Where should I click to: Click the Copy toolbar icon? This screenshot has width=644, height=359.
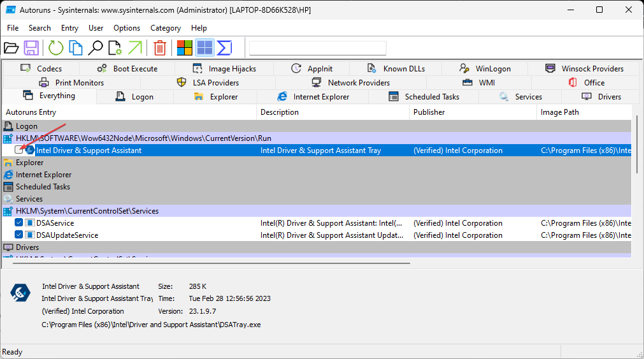point(76,48)
